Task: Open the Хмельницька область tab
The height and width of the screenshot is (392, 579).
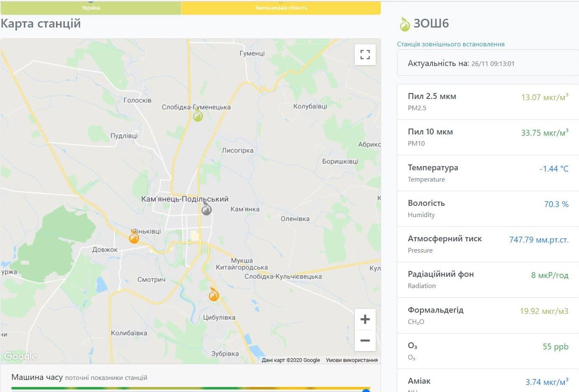Action: 281,8
